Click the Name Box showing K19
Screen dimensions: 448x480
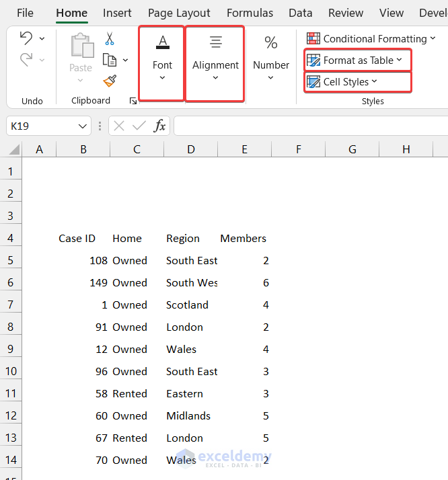point(48,126)
